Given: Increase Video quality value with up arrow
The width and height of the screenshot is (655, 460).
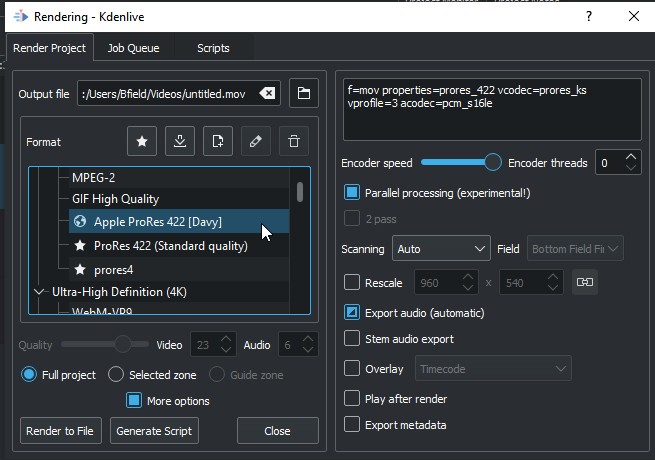Looking at the screenshot, I should pyautogui.click(x=226, y=339).
